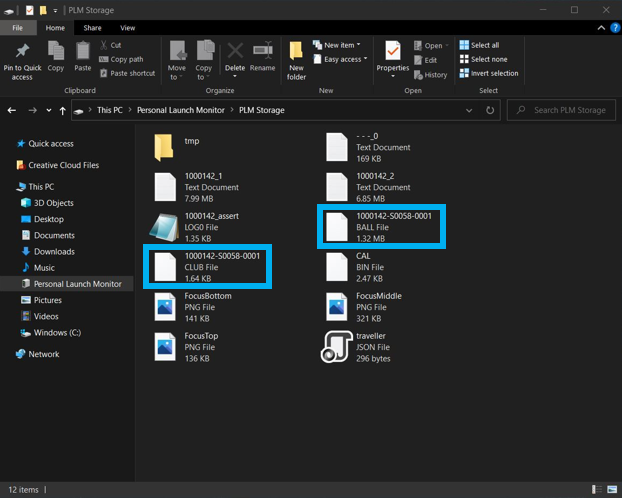The height and width of the screenshot is (498, 622).
Task: Select the tmp folder
Action: pyautogui.click(x=176, y=147)
